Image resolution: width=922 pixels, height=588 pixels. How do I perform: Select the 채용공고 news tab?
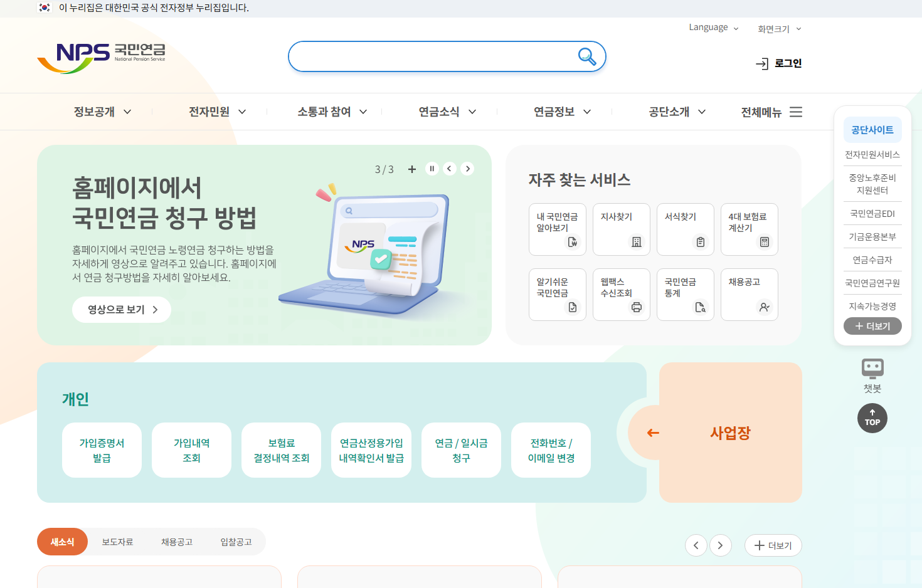click(x=177, y=542)
